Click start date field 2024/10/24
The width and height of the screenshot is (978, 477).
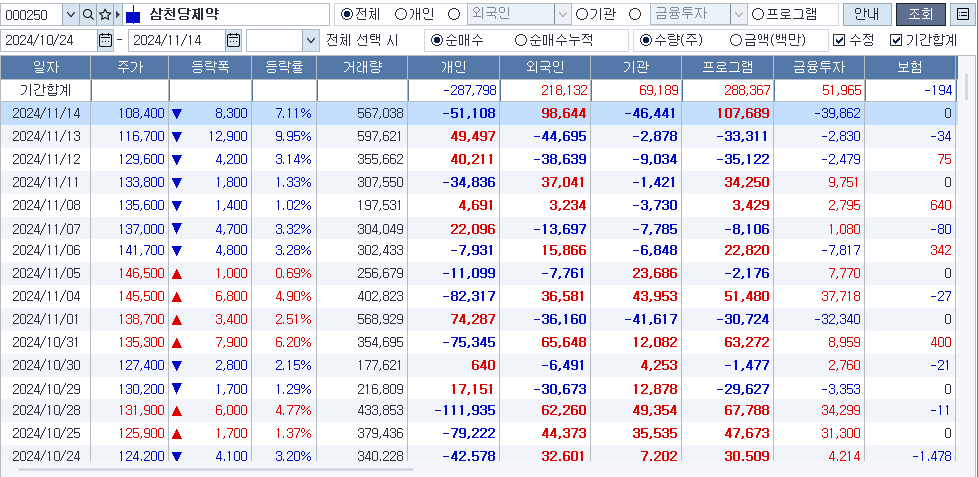pyautogui.click(x=49, y=41)
